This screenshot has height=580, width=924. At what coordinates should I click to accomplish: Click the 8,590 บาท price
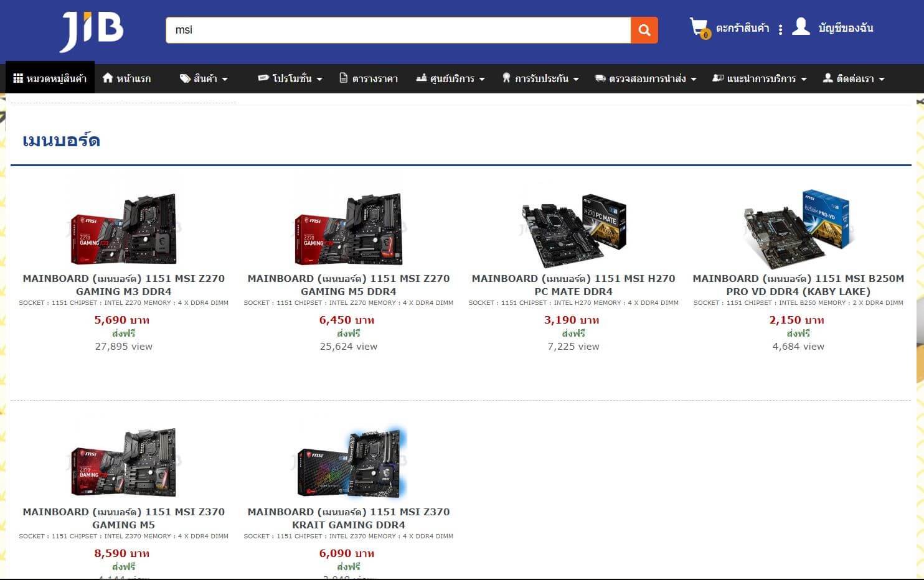point(122,553)
